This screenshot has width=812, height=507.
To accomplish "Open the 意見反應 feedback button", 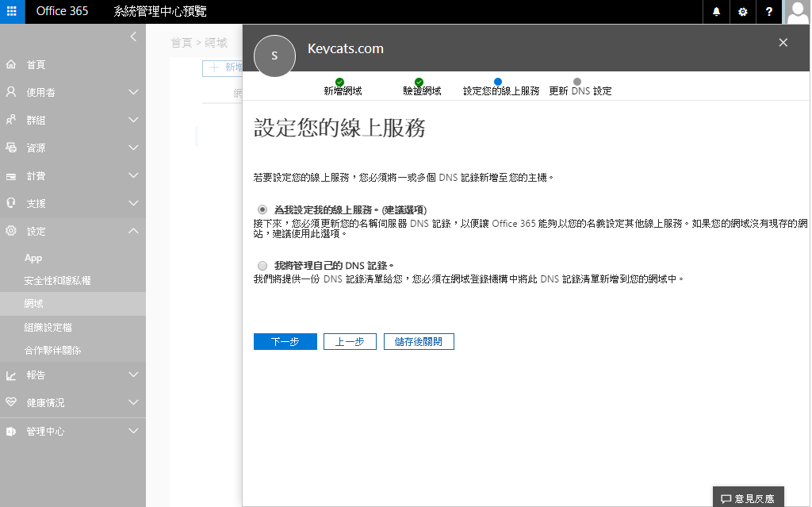I will 749,498.
